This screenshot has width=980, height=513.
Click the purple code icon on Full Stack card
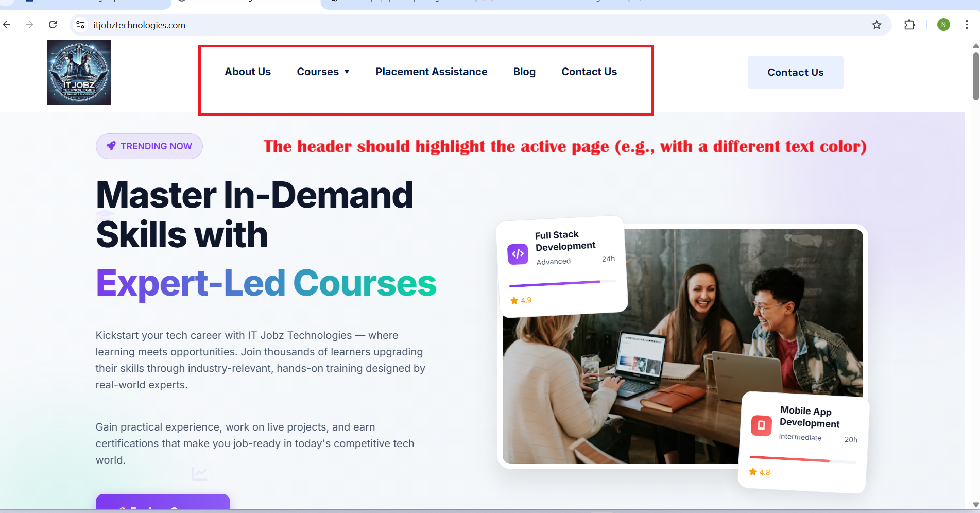[x=518, y=254]
